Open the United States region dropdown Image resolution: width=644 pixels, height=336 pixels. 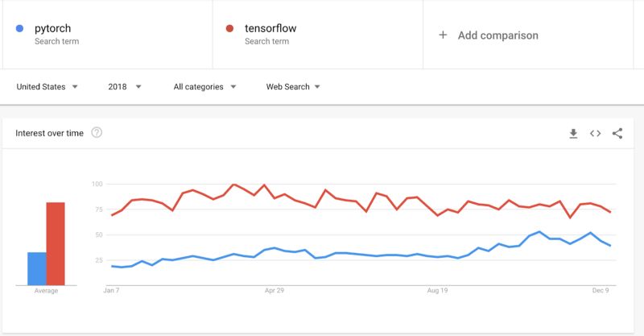tap(47, 87)
